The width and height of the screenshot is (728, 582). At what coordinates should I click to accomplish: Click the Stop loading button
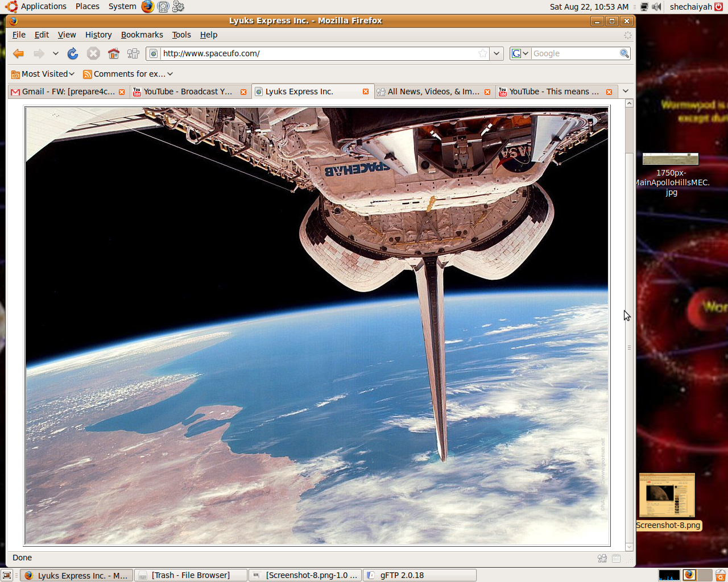tap(93, 53)
